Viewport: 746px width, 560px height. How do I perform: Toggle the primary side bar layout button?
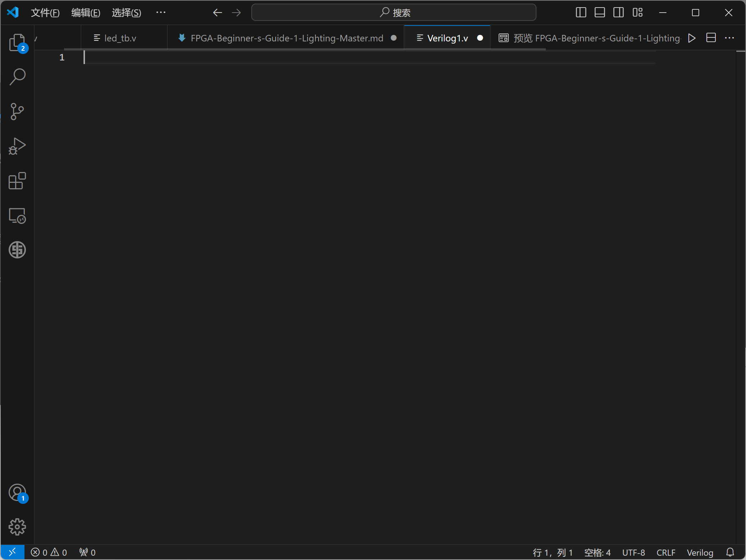581,13
